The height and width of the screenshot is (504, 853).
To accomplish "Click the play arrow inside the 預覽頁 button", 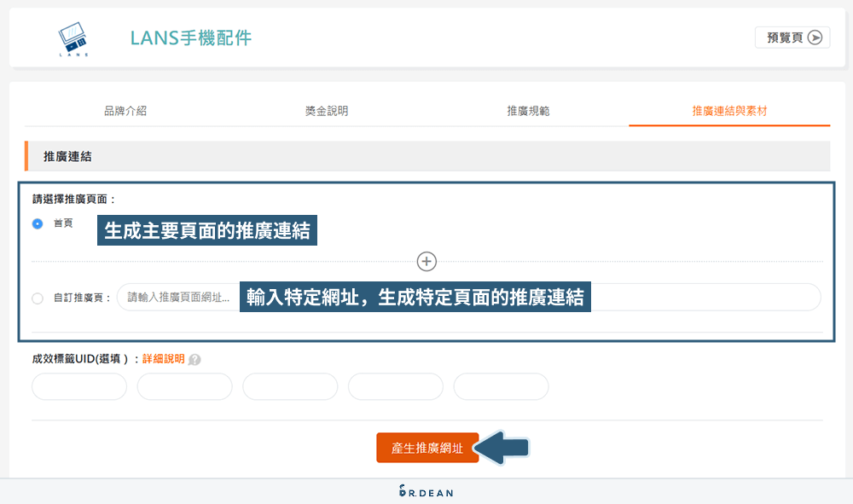I will (x=817, y=38).
